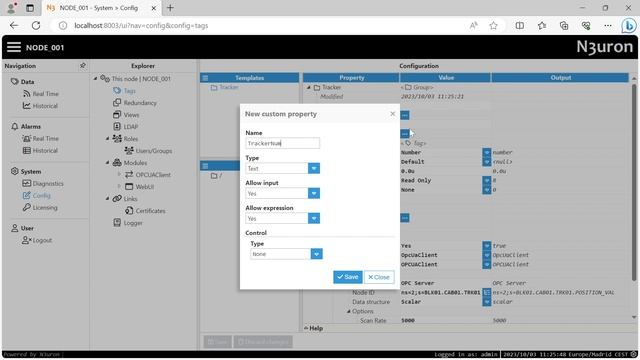Click the Configuration vertical scrollbar

point(634,182)
